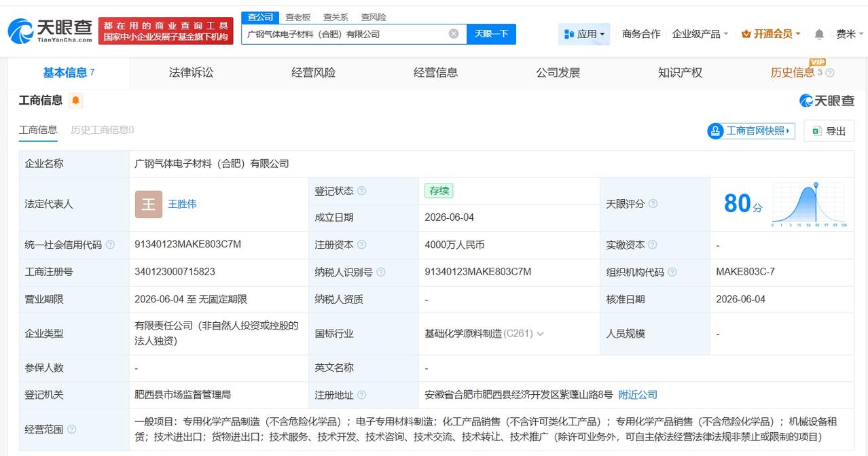The width and height of the screenshot is (868, 456).
Task: Select the 工商信息 sub-tab
Action: (x=38, y=130)
